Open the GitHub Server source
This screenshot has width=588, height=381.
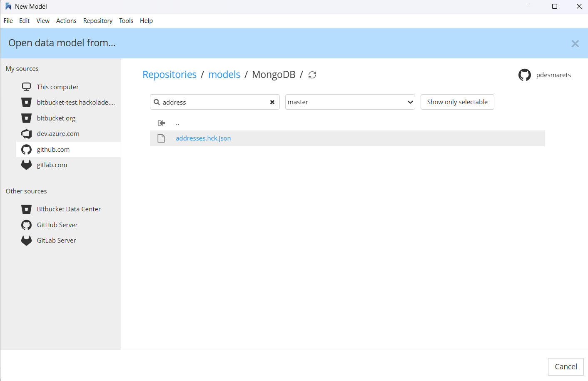click(57, 225)
